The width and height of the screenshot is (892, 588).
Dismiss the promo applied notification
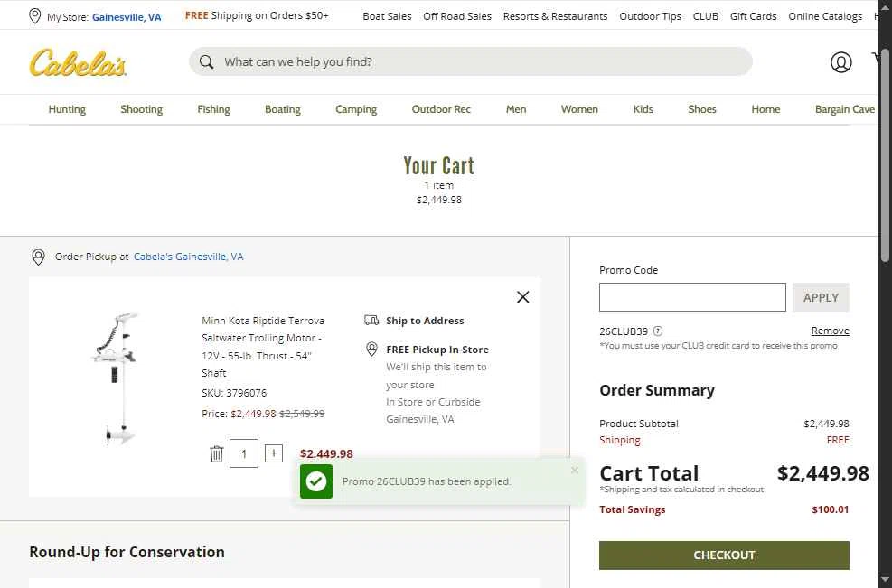[575, 470]
